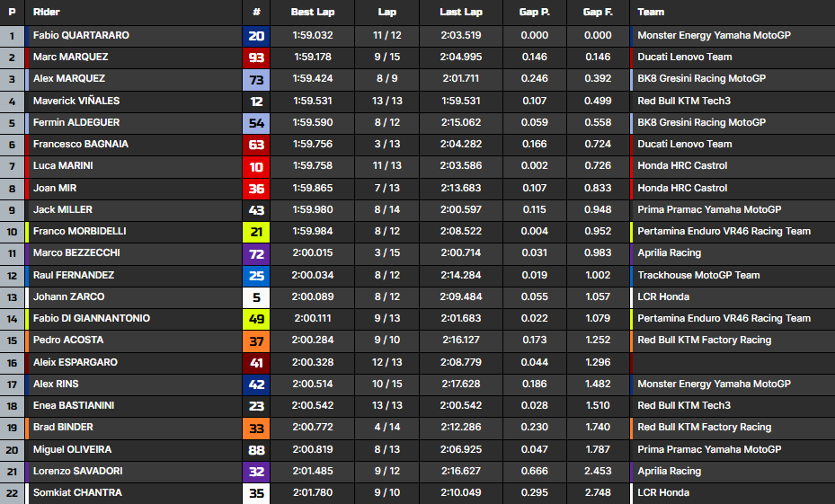Click the red number 93 badge

click(256, 57)
